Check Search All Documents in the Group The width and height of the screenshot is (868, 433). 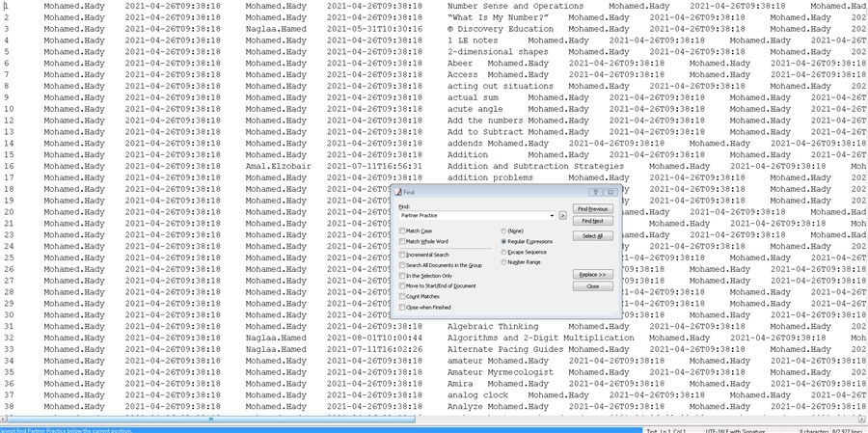pyautogui.click(x=402, y=265)
